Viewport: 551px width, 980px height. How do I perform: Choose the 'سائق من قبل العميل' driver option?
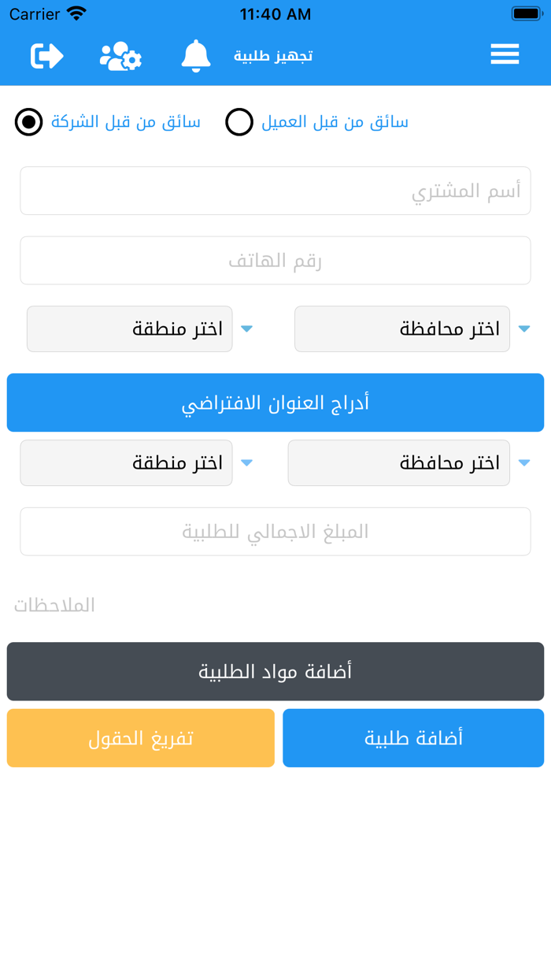click(x=239, y=122)
